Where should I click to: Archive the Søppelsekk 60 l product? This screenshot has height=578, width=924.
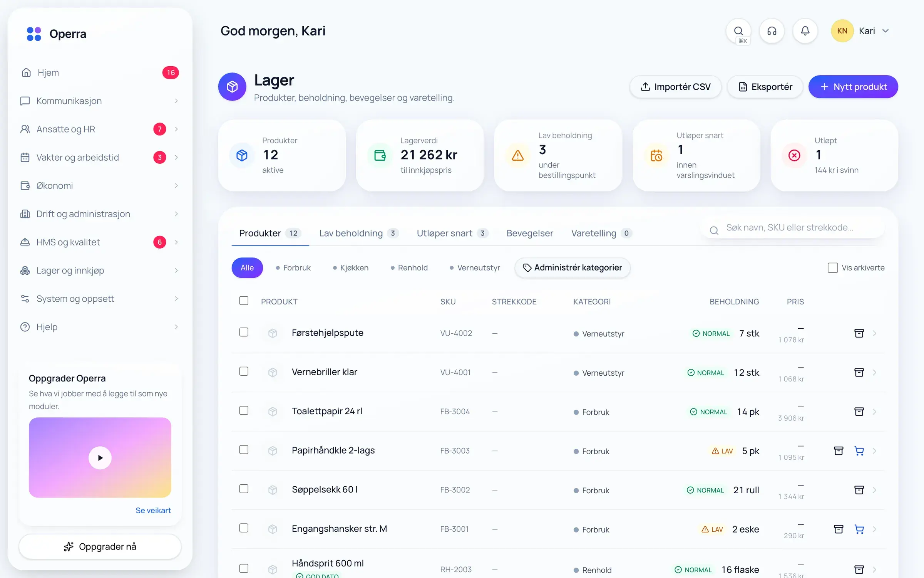(x=859, y=490)
